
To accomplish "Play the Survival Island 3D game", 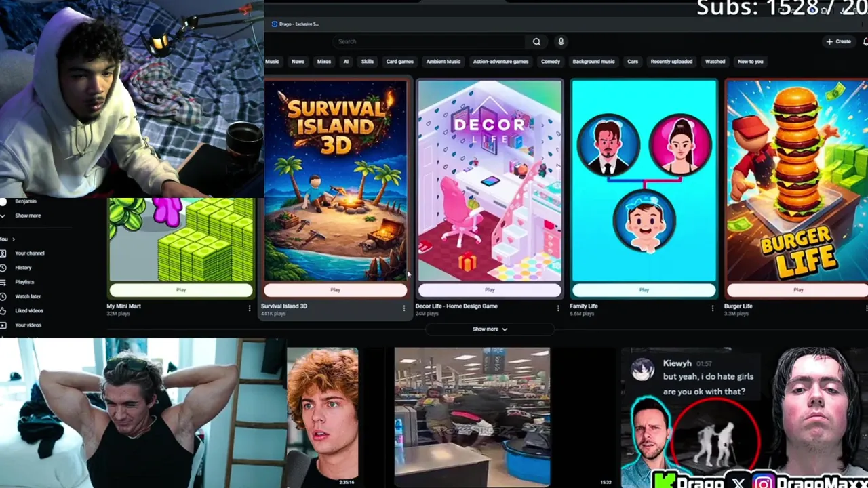I will (335, 290).
